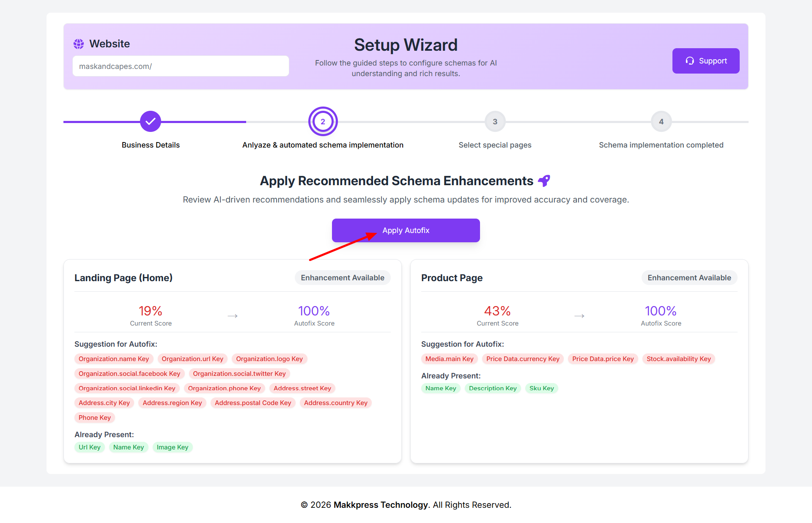812x523 pixels.
Task: Click the globe icon beside Website
Action: pos(79,44)
